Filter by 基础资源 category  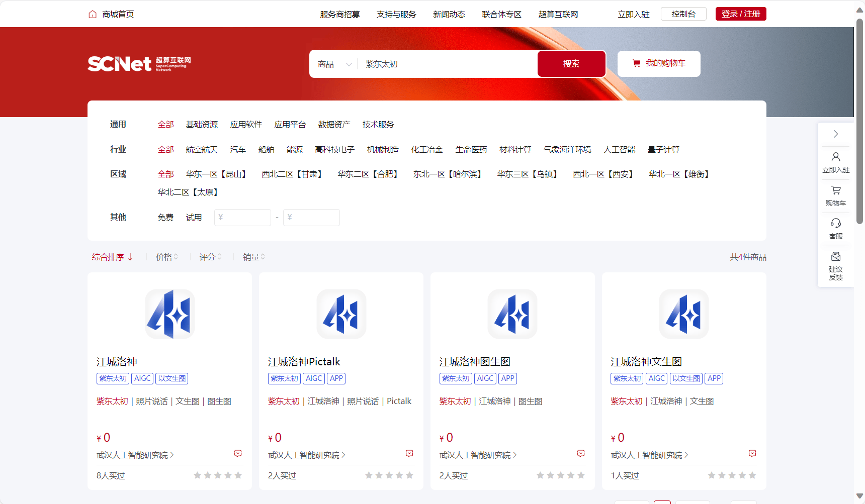click(x=202, y=125)
